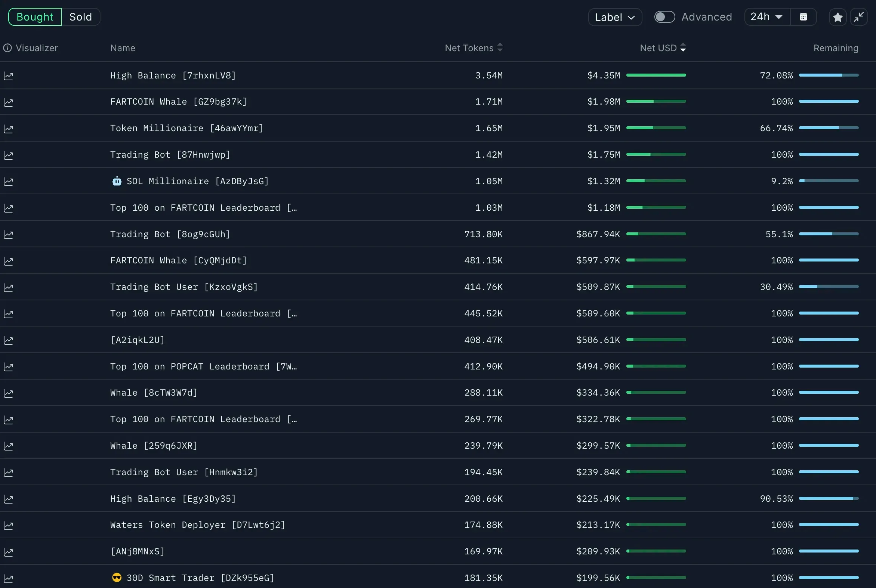Click visualizer icon for SOL Millionaire row
This screenshot has width=876, height=588.
[8, 182]
